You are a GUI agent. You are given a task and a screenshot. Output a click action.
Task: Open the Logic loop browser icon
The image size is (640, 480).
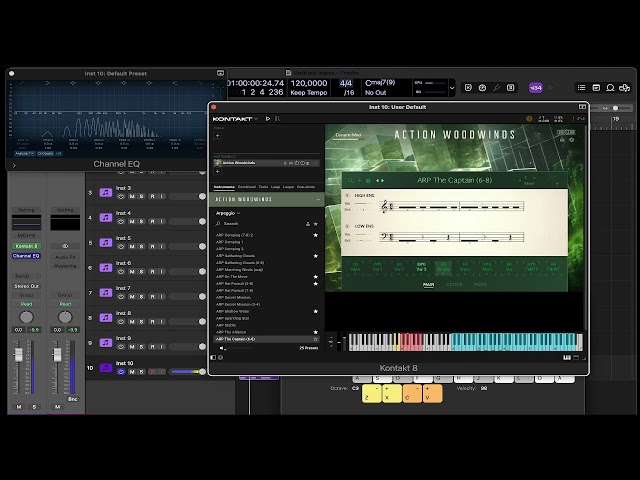(610, 88)
